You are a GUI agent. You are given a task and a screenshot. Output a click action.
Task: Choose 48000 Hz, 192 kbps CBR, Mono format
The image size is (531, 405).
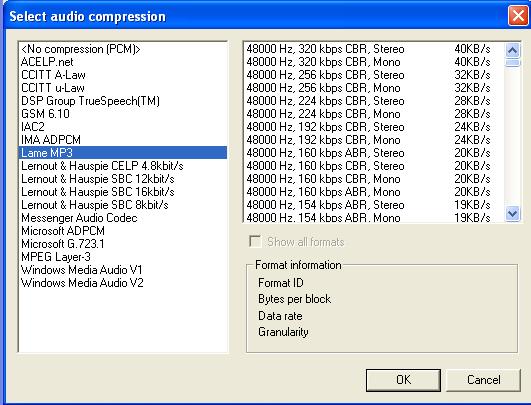(374, 140)
